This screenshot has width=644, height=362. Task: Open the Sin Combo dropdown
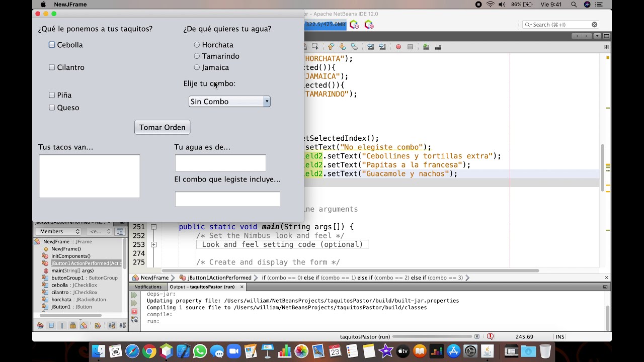[229, 102]
